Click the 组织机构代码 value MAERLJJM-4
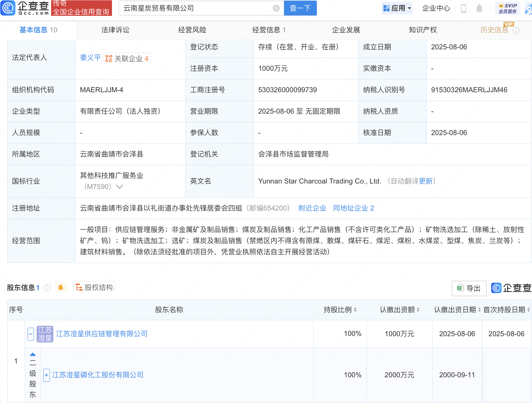Image resolution: width=532 pixels, height=404 pixels. [101, 90]
